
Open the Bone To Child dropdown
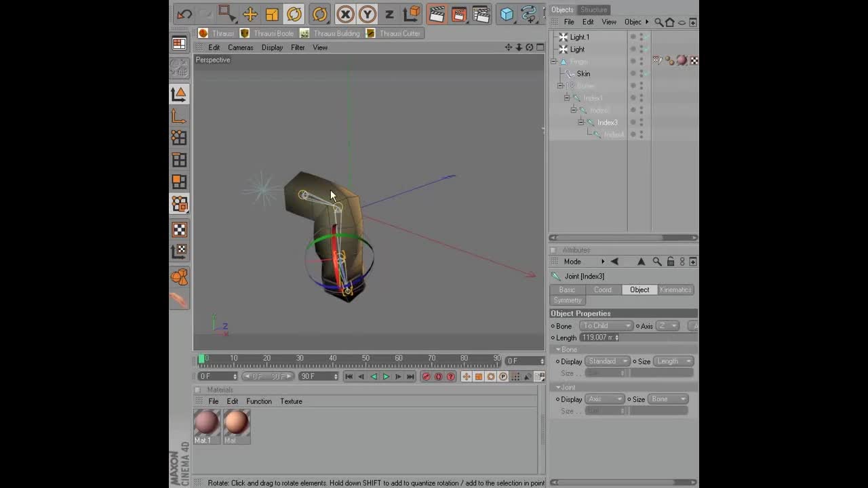[x=606, y=326]
